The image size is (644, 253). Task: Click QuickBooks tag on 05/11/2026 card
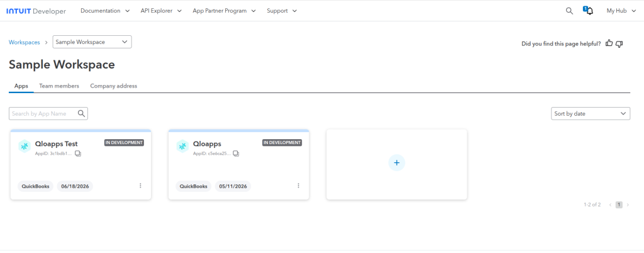click(194, 186)
